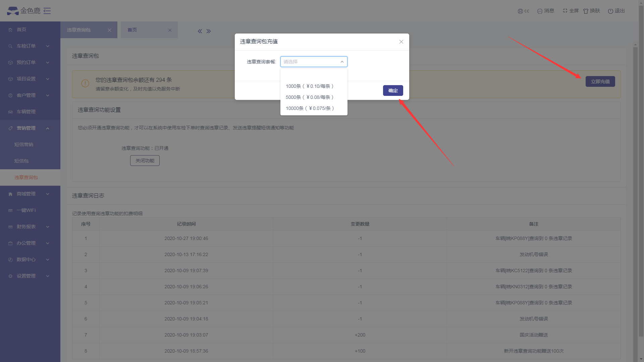Open the 违章查询包 submenu item
Screen dimensions: 644x362
coord(30,177)
